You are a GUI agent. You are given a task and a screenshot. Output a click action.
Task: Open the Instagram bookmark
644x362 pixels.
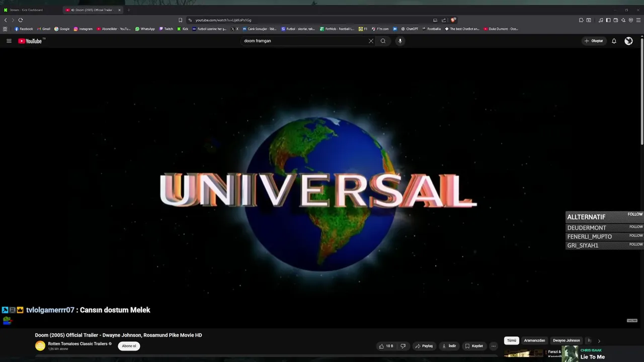[x=83, y=29]
